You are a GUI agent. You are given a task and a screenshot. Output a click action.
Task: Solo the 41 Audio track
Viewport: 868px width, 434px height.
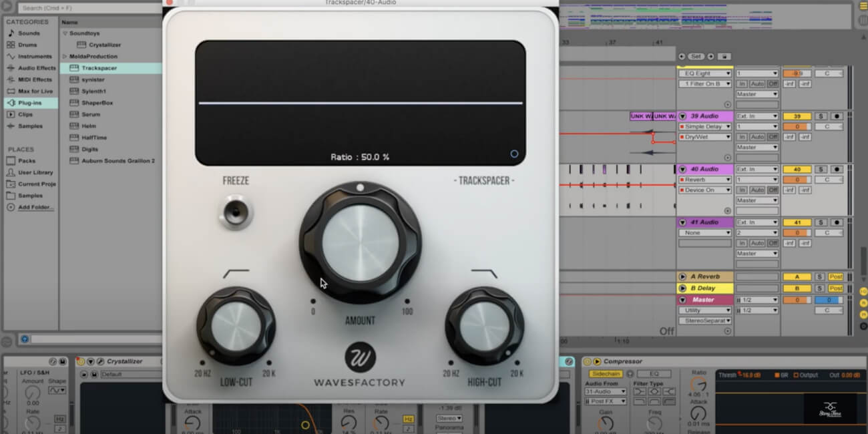coord(821,222)
